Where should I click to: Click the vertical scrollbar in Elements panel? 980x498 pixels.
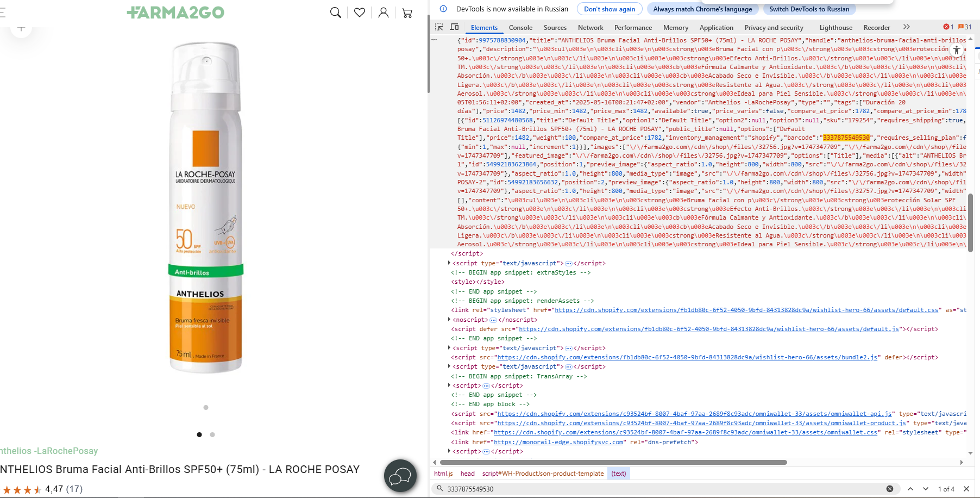[970, 222]
